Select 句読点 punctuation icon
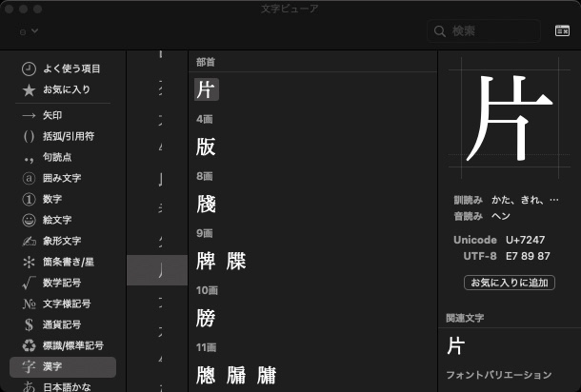This screenshot has width=581, height=392. pyautogui.click(x=29, y=159)
